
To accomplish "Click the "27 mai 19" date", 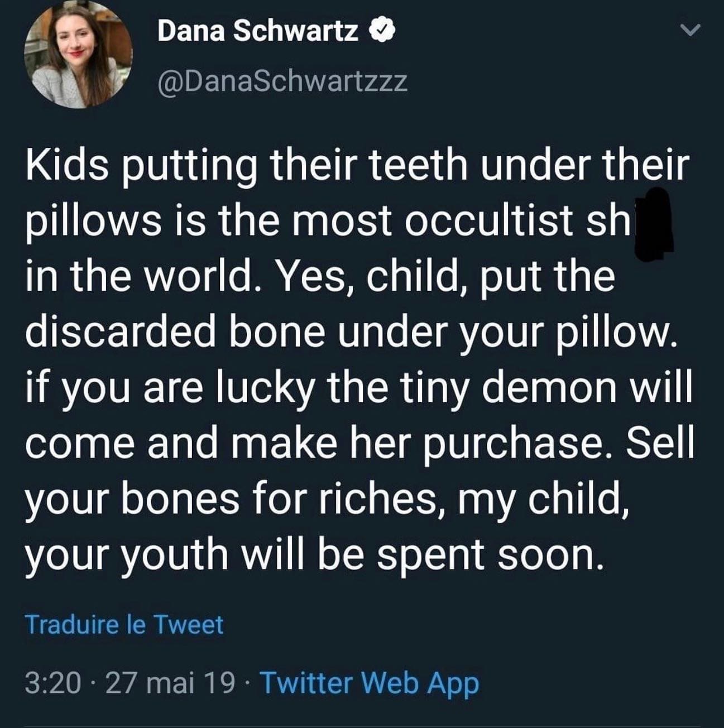I will coord(170,682).
